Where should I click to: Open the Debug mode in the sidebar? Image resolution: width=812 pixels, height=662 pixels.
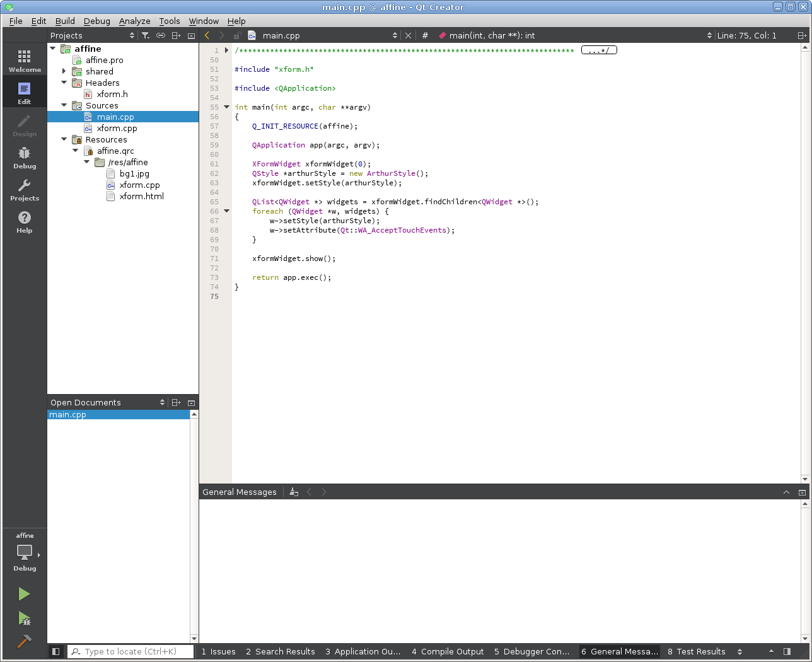[25, 158]
